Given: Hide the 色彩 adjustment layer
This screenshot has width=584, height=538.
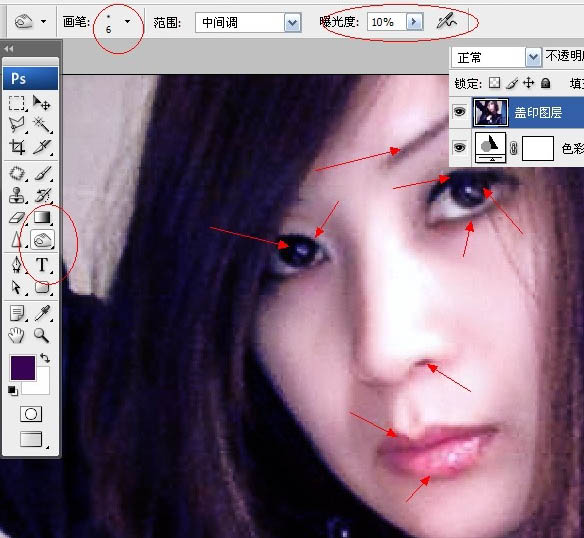Looking at the screenshot, I should tap(460, 148).
